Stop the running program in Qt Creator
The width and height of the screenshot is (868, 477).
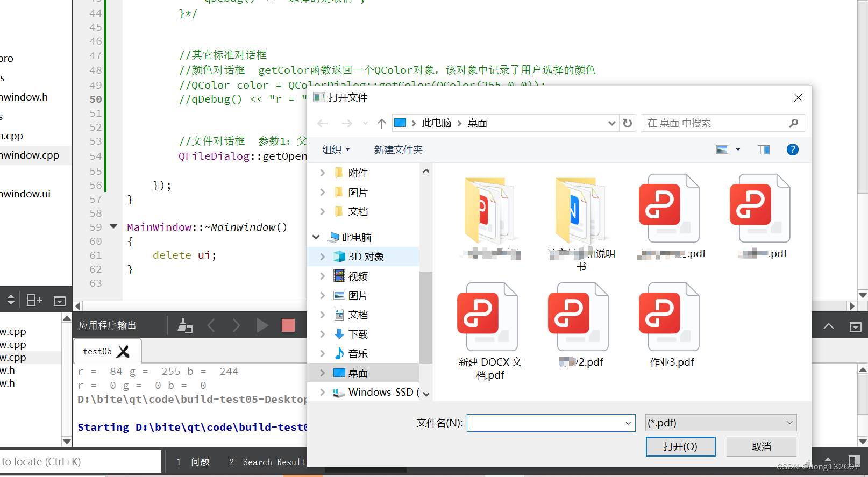288,325
